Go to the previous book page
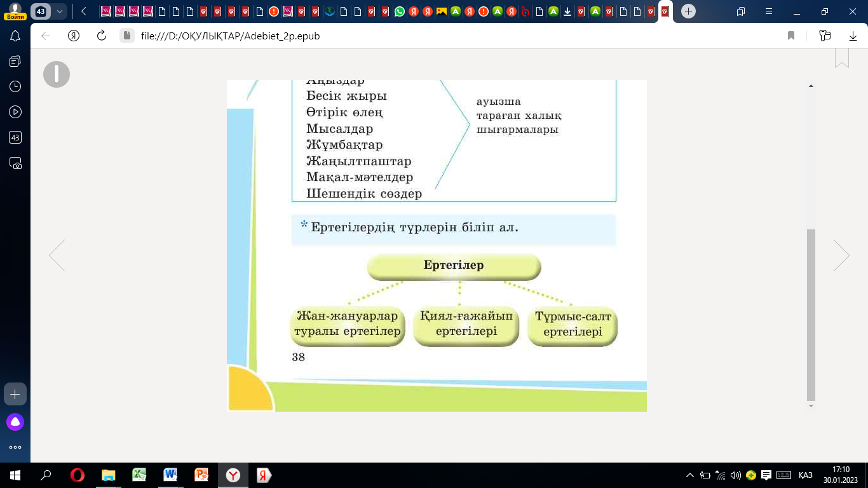This screenshot has width=868, height=488. pyautogui.click(x=57, y=255)
